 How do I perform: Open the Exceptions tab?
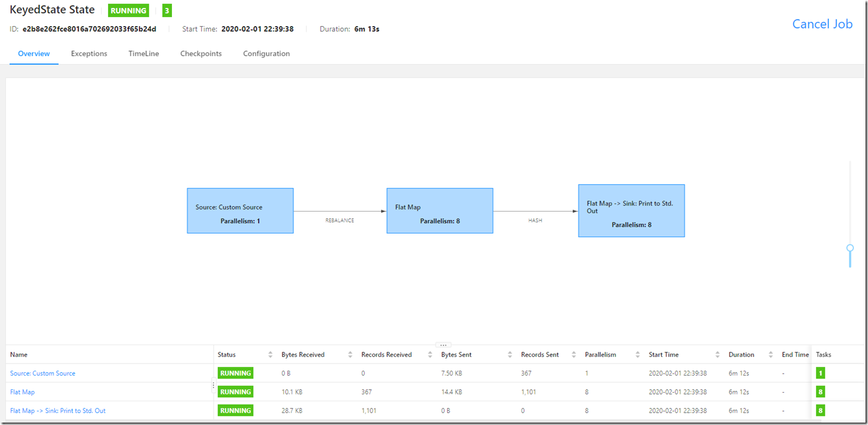click(x=89, y=54)
